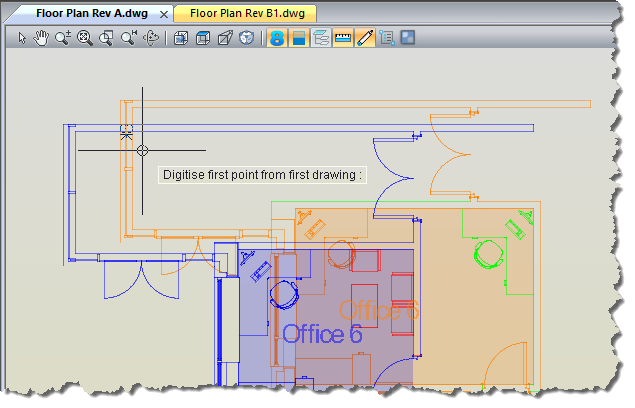Click the Zoom Previous icon
Image resolution: width=635 pixels, height=408 pixels.
tap(129, 38)
